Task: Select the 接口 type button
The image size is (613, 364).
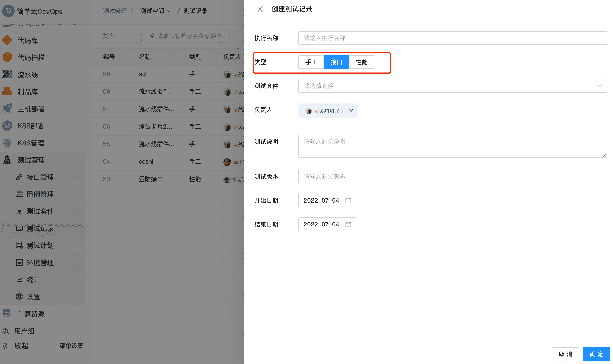Action: click(336, 62)
